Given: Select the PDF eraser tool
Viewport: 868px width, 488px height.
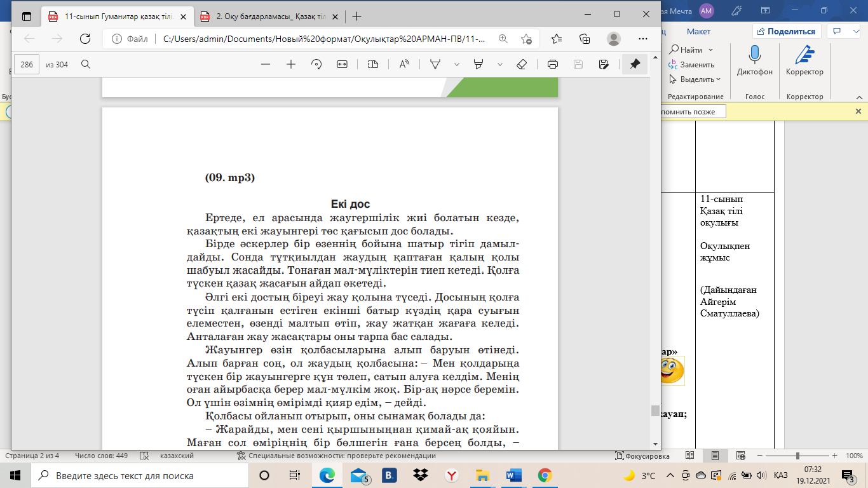Looking at the screenshot, I should coord(522,64).
